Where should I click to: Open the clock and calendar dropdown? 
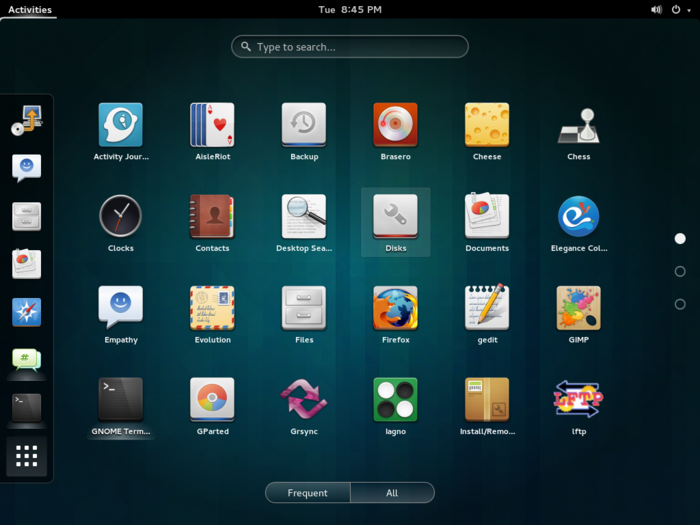(350, 9)
